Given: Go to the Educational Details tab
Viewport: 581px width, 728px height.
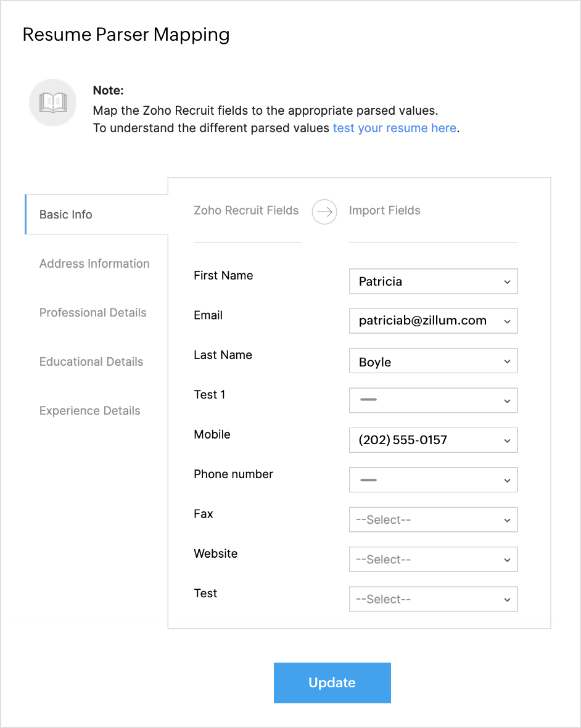Looking at the screenshot, I should pos(91,362).
